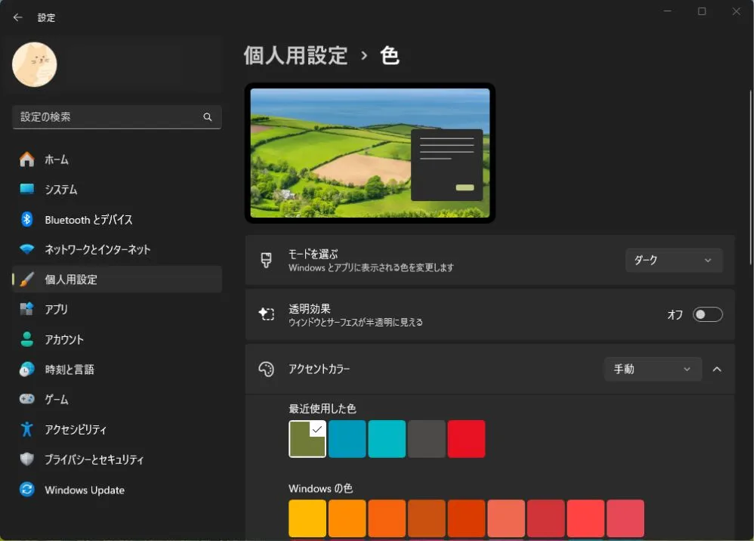Click the 最近使用した色 heading
The width and height of the screenshot is (756, 541).
(x=322, y=409)
